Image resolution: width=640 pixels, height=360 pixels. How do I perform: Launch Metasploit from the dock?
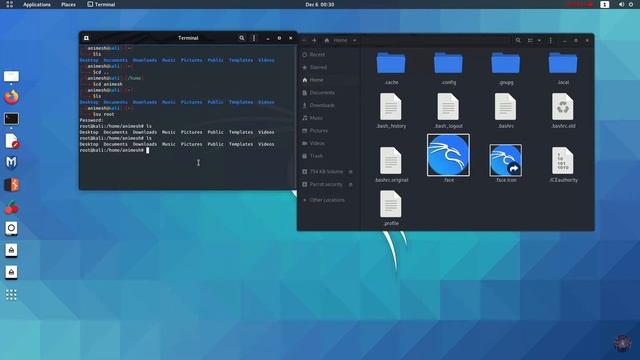pyautogui.click(x=11, y=162)
